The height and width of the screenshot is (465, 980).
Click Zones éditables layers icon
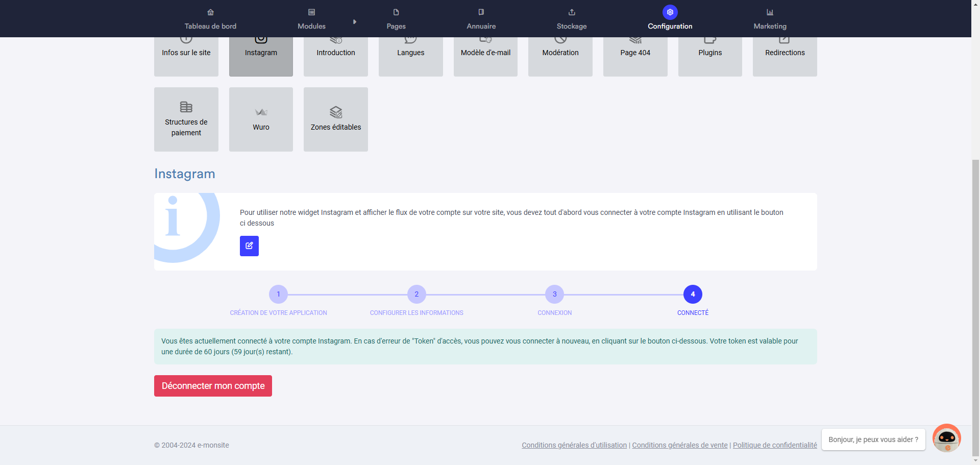coord(336,112)
